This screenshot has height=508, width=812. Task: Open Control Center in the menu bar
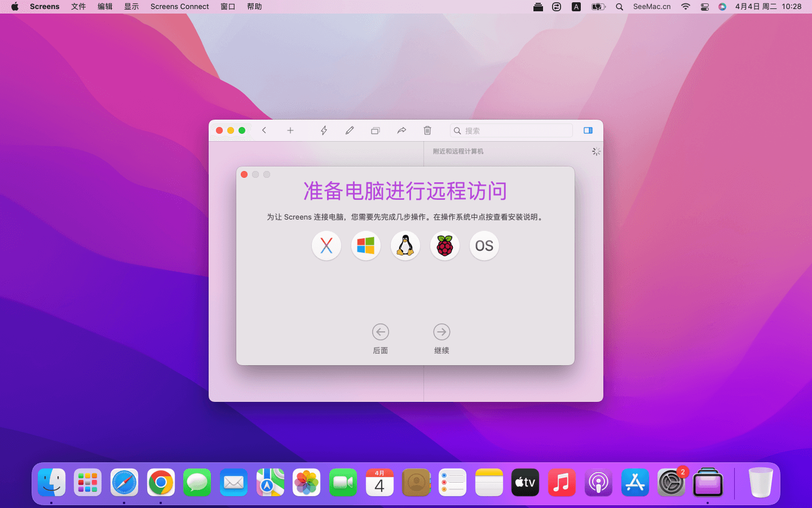tap(705, 7)
